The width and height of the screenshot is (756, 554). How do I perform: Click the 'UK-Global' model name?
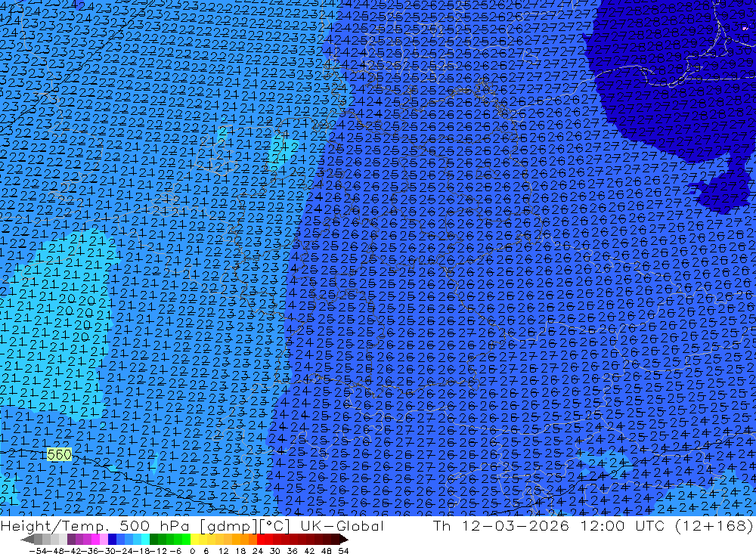click(x=342, y=525)
